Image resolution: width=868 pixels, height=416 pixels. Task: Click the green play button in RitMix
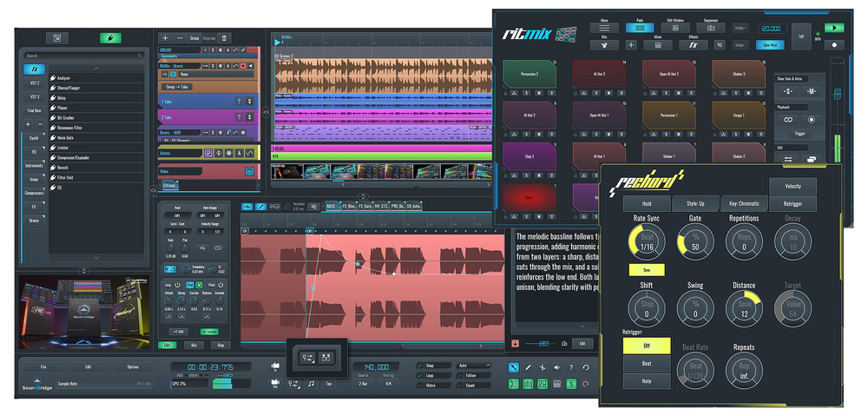(834, 27)
